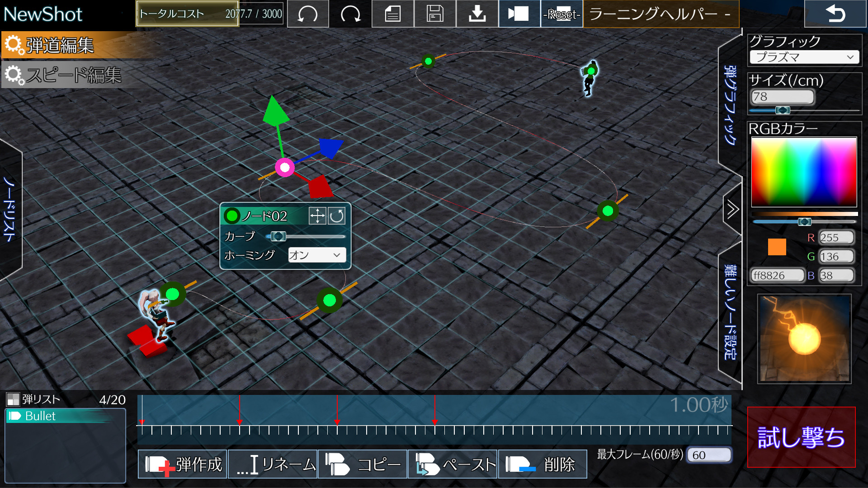Click the new document icon
The width and height of the screenshot is (868, 488).
tap(392, 14)
